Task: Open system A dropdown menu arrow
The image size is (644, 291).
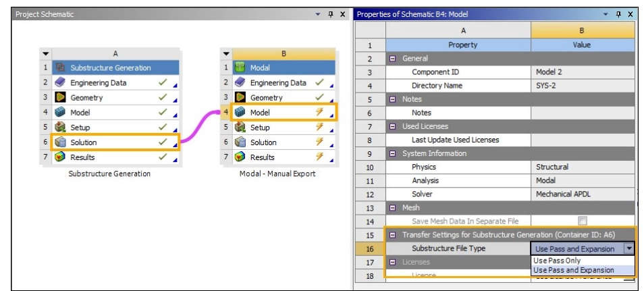Action: coord(45,53)
